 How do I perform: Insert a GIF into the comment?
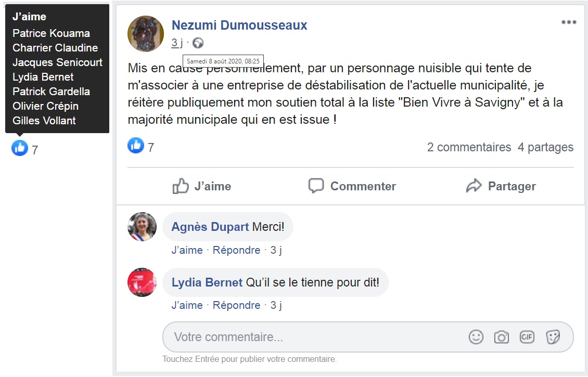(x=527, y=337)
